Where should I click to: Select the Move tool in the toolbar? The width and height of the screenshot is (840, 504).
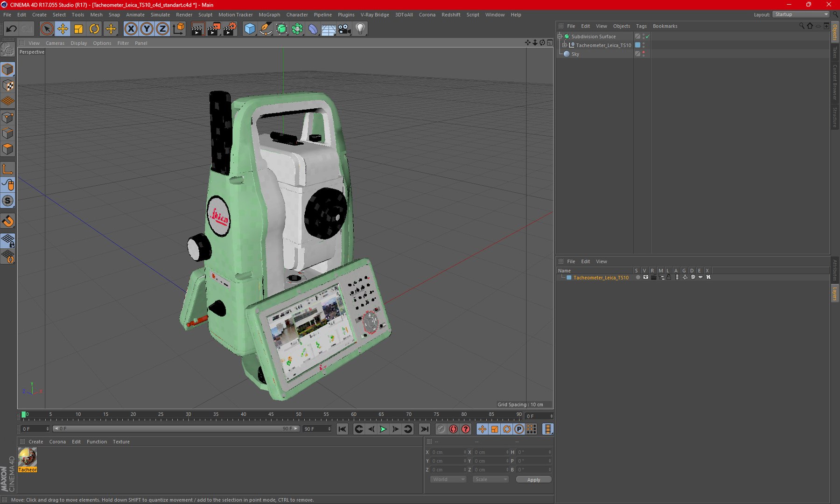pos(63,29)
